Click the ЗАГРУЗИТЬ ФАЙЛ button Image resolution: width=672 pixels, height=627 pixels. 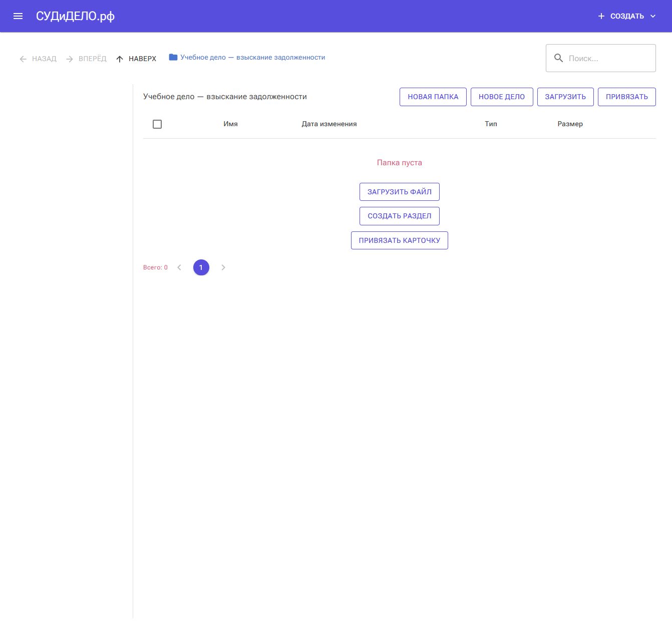pyautogui.click(x=400, y=192)
